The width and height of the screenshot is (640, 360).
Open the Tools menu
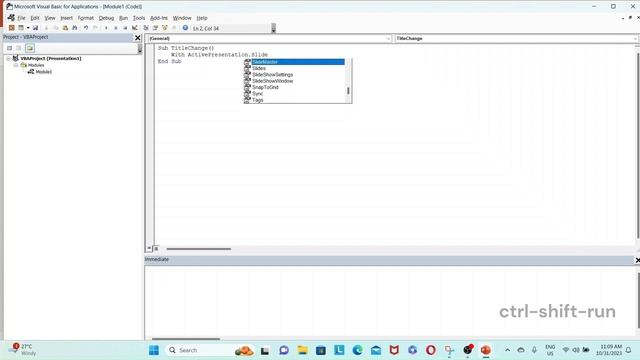click(139, 18)
